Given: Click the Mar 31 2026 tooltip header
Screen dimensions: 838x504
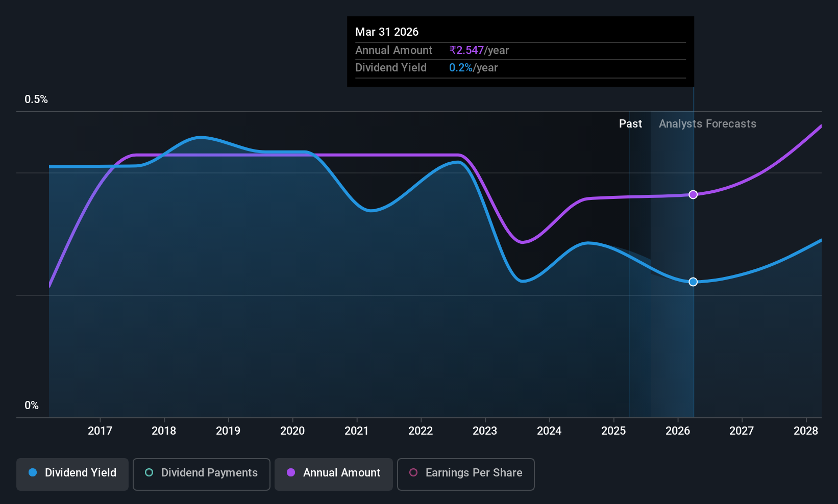Looking at the screenshot, I should tap(387, 32).
